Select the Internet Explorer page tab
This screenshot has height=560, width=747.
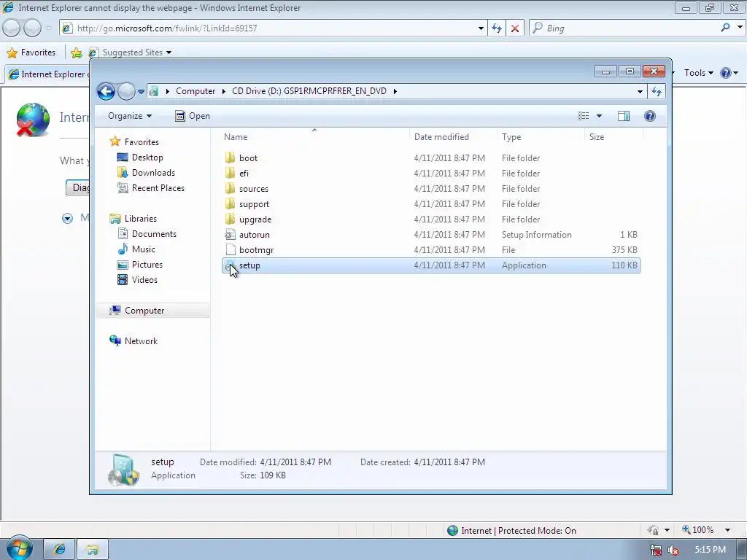47,74
